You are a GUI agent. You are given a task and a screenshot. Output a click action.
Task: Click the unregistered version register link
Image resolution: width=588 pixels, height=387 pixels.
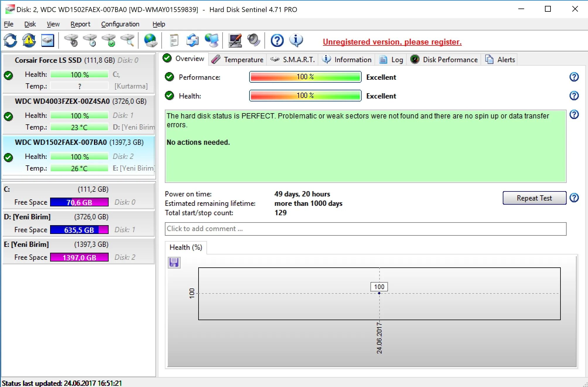(392, 42)
